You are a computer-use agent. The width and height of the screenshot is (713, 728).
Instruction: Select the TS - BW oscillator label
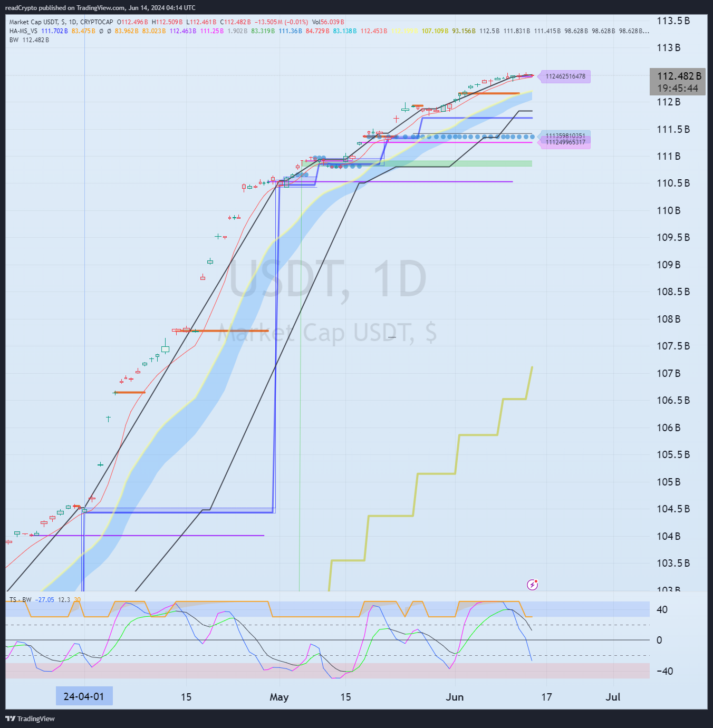click(x=20, y=600)
